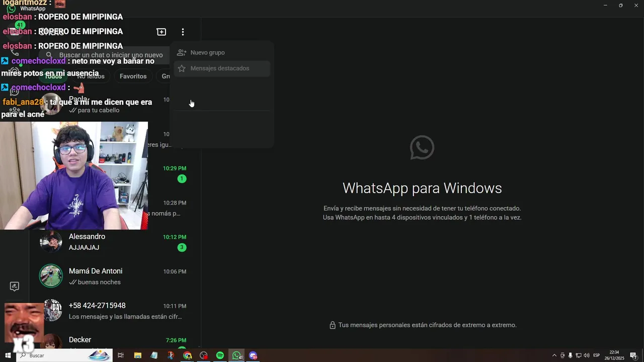The height and width of the screenshot is (362, 644).
Task: Select Nuevo grupo from the menu
Action: coord(222,52)
